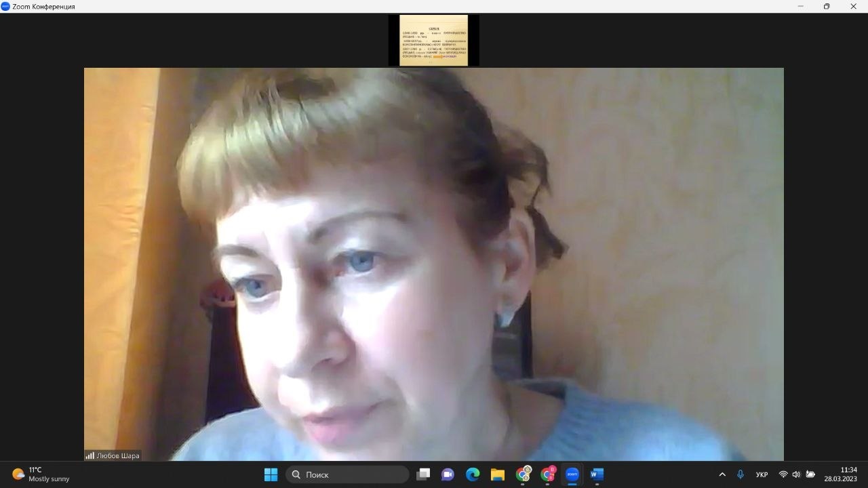Image resolution: width=868 pixels, height=488 pixels.
Task: Click the battery status icon
Action: click(810, 474)
